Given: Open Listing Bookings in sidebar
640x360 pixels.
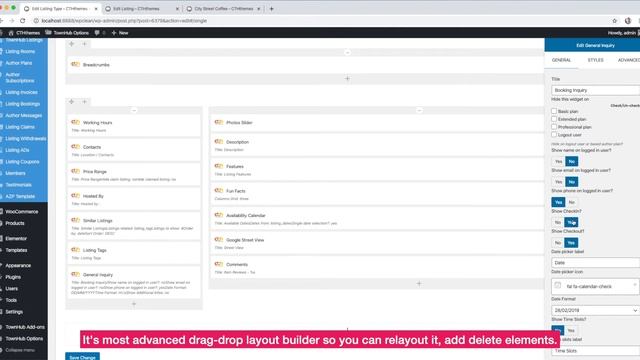Looking at the screenshot, I should point(22,104).
